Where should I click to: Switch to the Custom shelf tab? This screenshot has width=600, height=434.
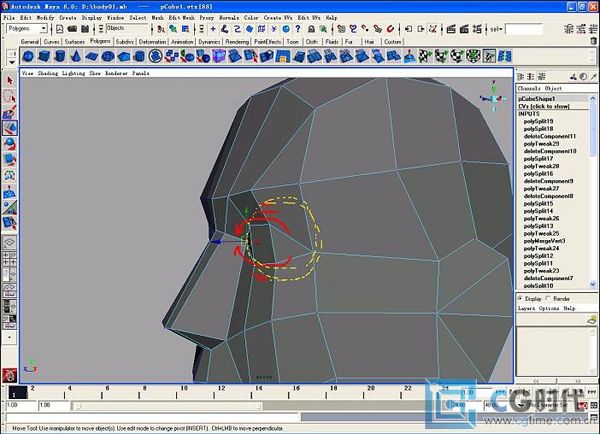[393, 42]
